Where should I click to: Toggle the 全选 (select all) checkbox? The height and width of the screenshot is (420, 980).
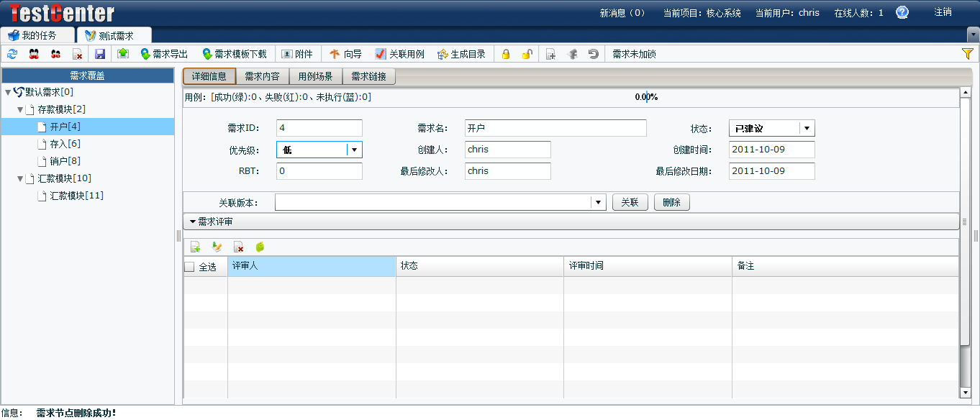click(x=189, y=266)
